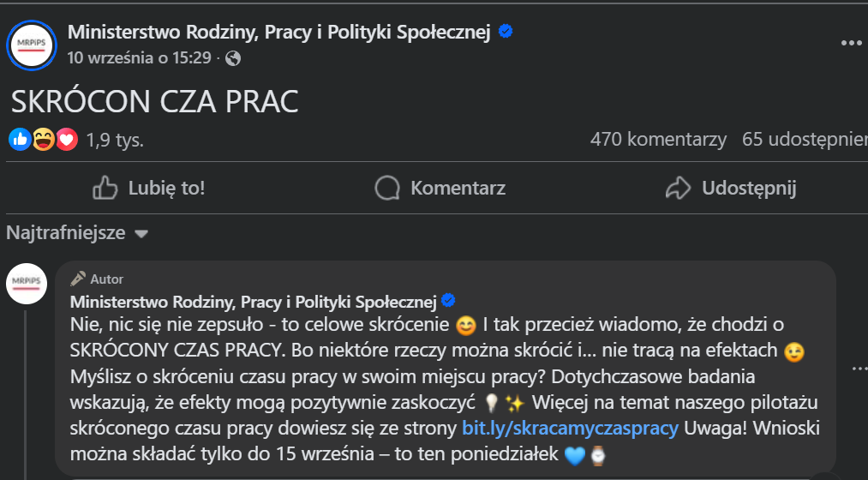Open the comment author's name link
Image resolution: width=868 pixels, height=480 pixels.
pyautogui.click(x=253, y=302)
